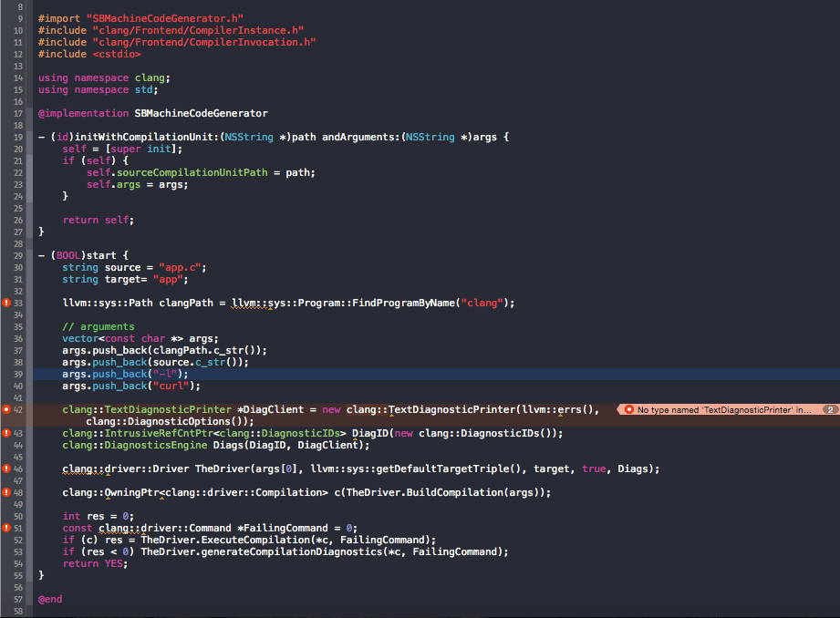Click the "true" literal on line 46

pos(594,469)
